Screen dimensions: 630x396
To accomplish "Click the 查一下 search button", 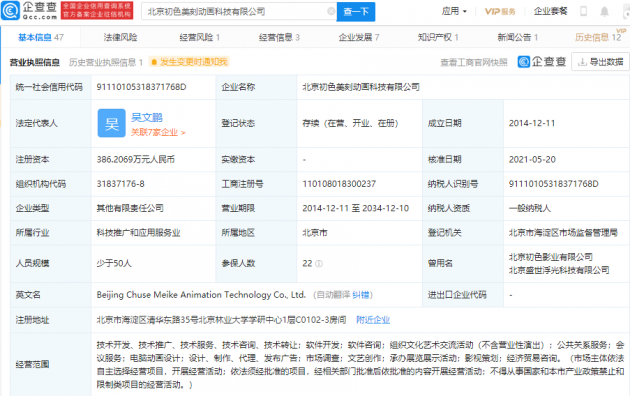I will click(x=356, y=12).
